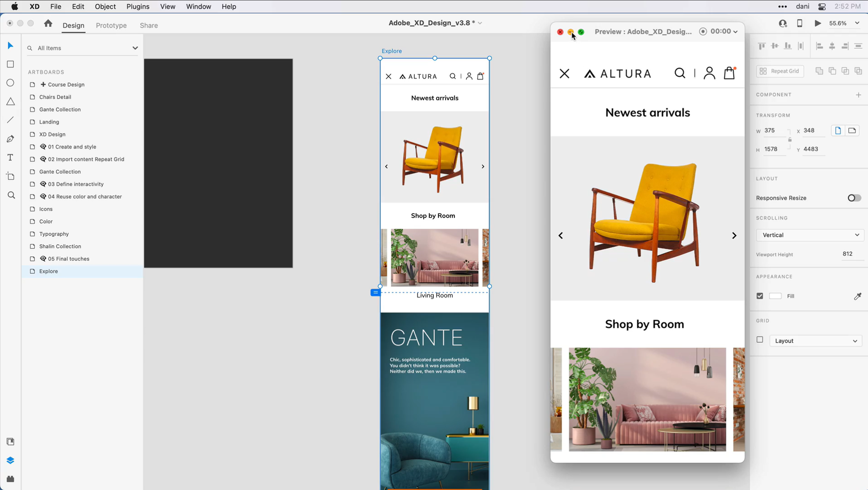Open the Plugins menu
Image resolution: width=868 pixels, height=490 pixels.
pyautogui.click(x=138, y=6)
